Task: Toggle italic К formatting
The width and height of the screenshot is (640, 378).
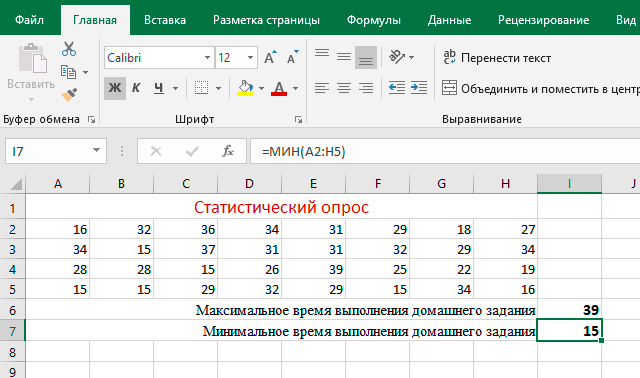Action: (136, 88)
